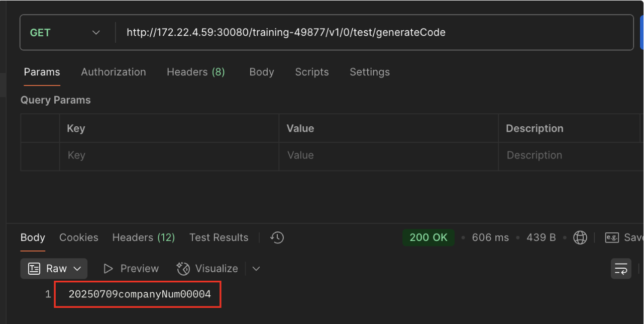This screenshot has width=644, height=324.
Task: View response Headers (12) tab
Action: click(x=143, y=237)
